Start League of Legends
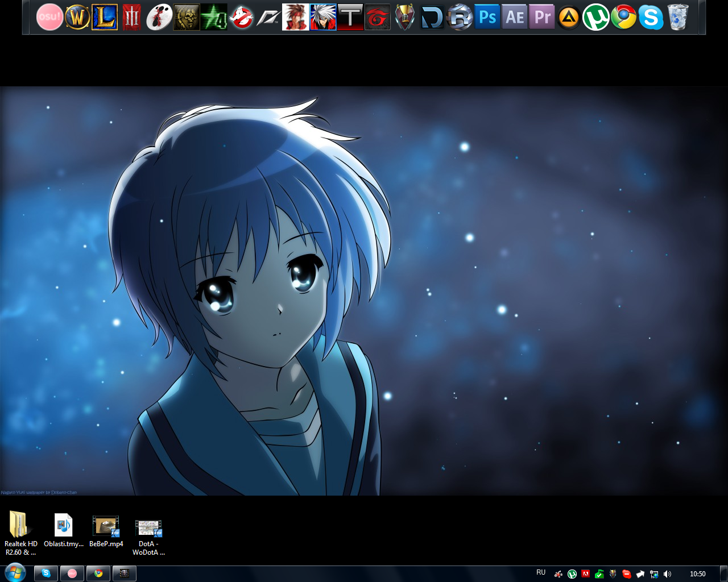 [104, 17]
